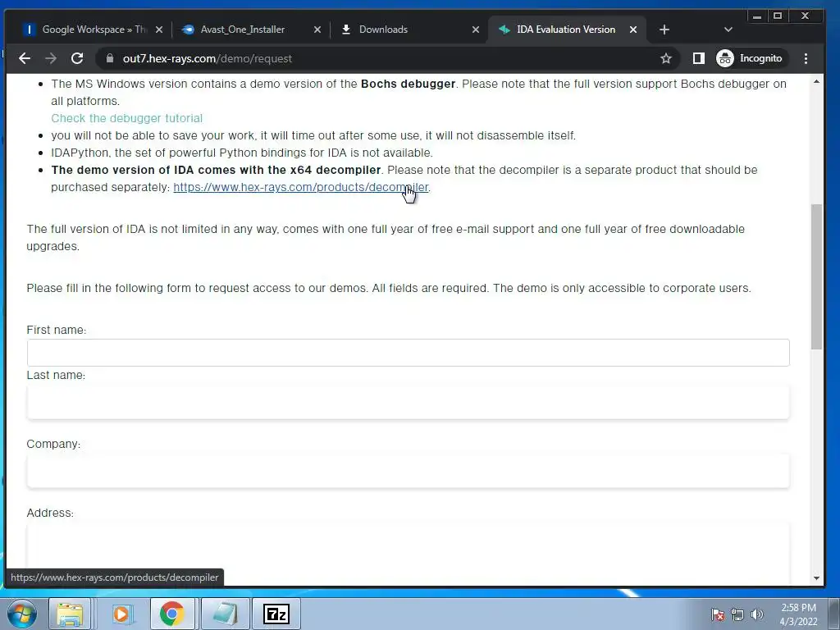Open the hex-rays.com/products/decompiler link
The width and height of the screenshot is (840, 630).
pyautogui.click(x=300, y=187)
